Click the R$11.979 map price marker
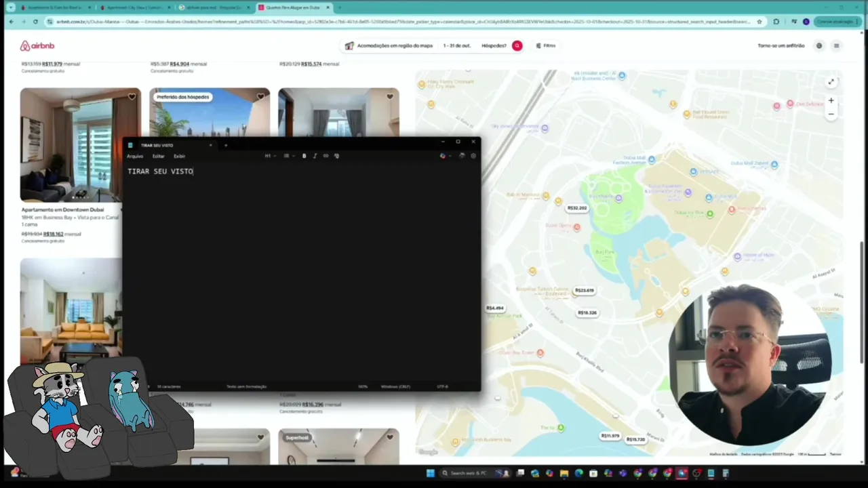This screenshot has height=488, width=868. [x=610, y=436]
